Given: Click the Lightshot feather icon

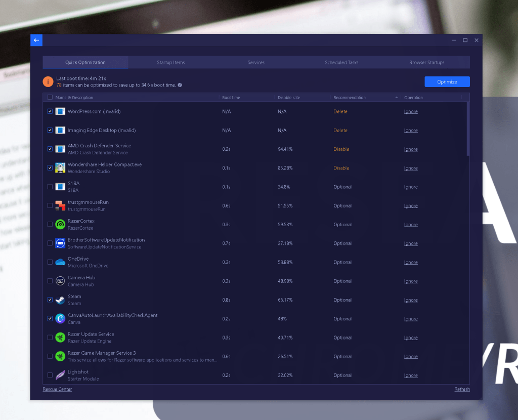Looking at the screenshot, I should click(x=60, y=375).
